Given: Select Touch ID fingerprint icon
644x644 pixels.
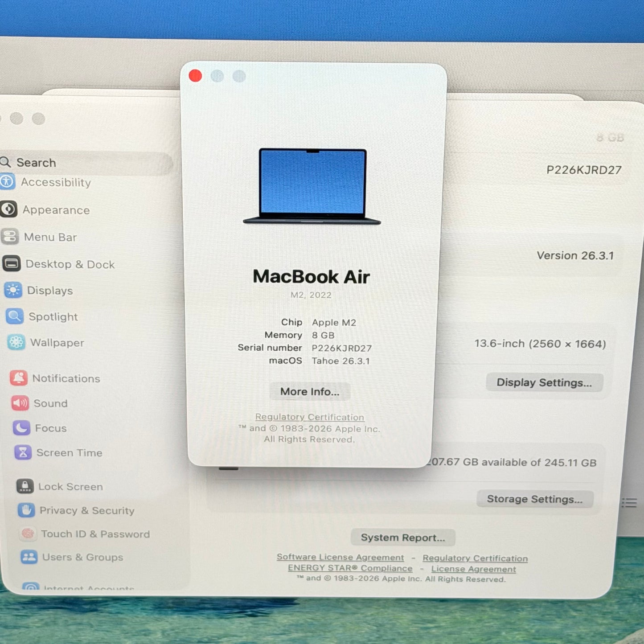Looking at the screenshot, I should coord(28,533).
